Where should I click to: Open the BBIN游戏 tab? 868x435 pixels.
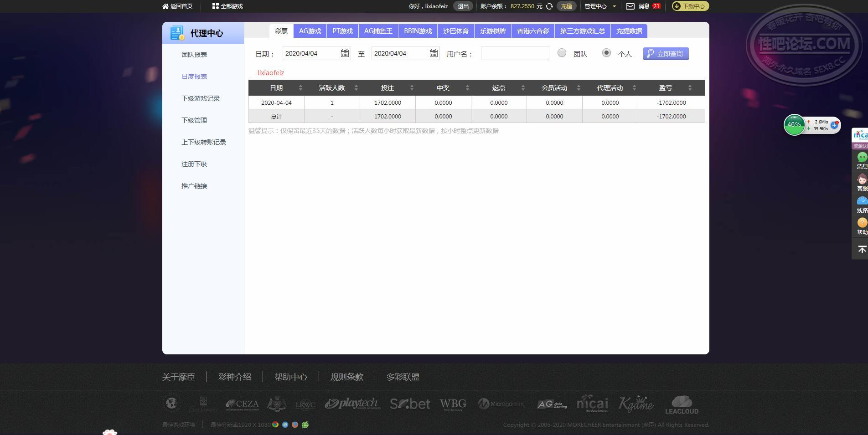click(x=418, y=31)
